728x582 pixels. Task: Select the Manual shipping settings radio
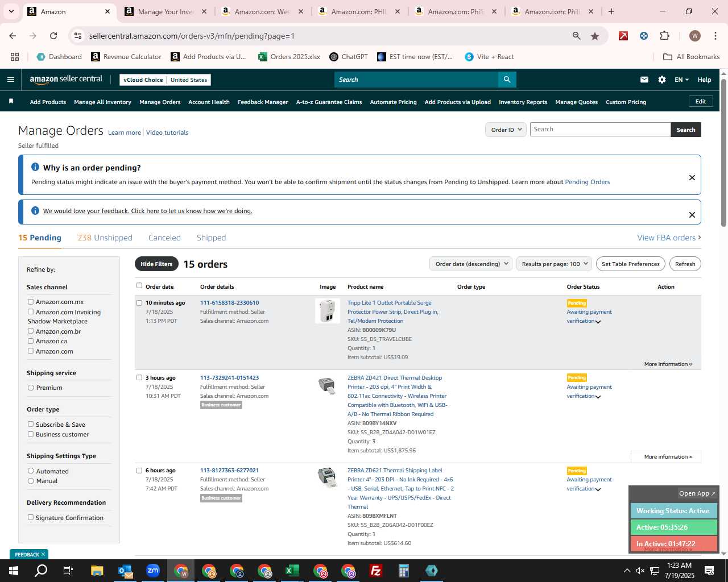(31, 481)
